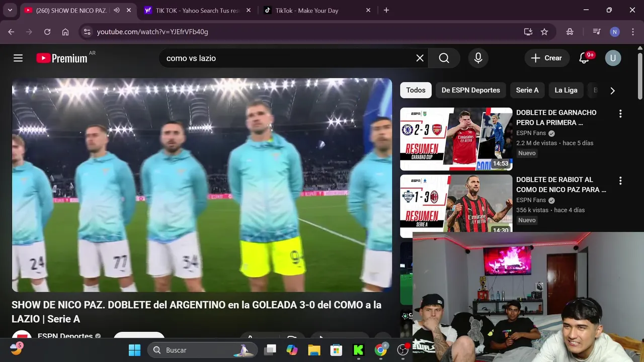Go forward in browser history

coord(29,32)
